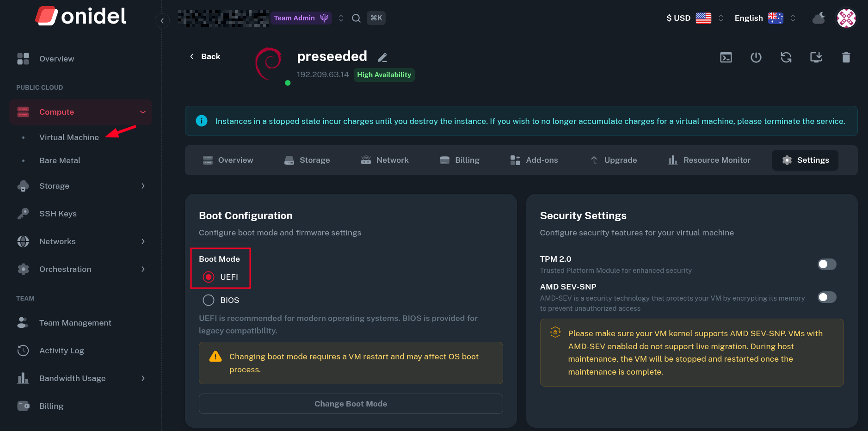Collapse the sidebar with chevron button
Screen dimensions: 868x431
pyautogui.click(x=162, y=21)
